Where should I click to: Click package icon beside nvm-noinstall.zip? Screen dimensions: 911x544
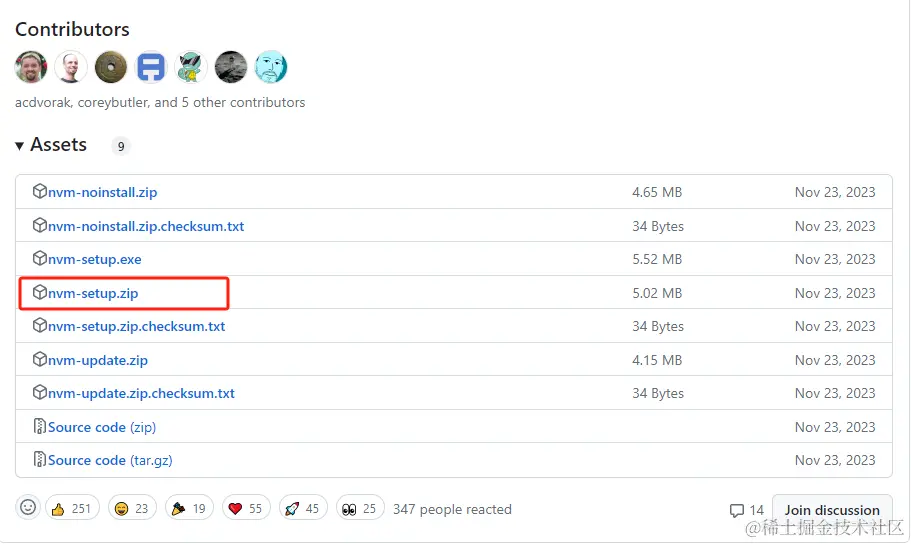40,191
